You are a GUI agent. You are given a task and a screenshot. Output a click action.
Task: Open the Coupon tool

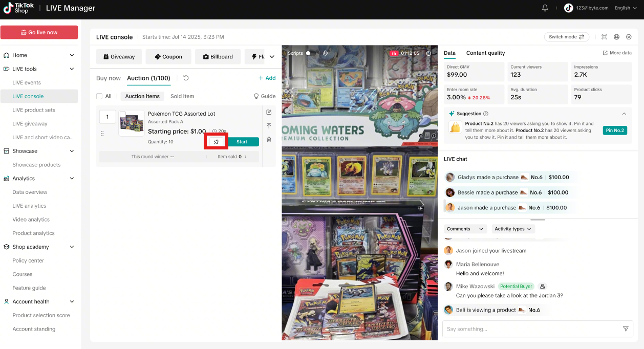pyautogui.click(x=168, y=57)
